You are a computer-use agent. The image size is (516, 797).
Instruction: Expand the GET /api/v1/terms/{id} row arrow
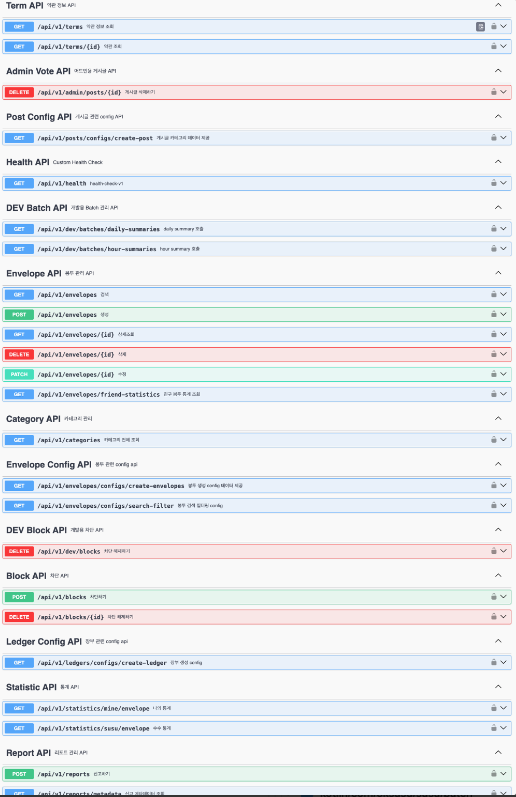pyautogui.click(x=503, y=46)
